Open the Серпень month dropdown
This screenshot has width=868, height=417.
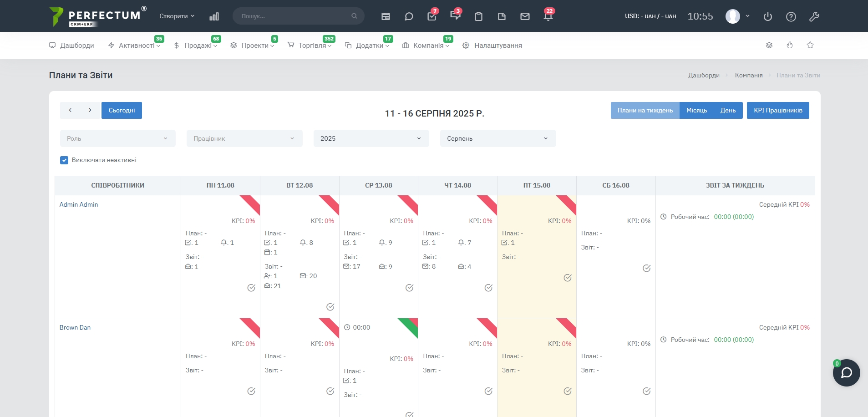(498, 138)
